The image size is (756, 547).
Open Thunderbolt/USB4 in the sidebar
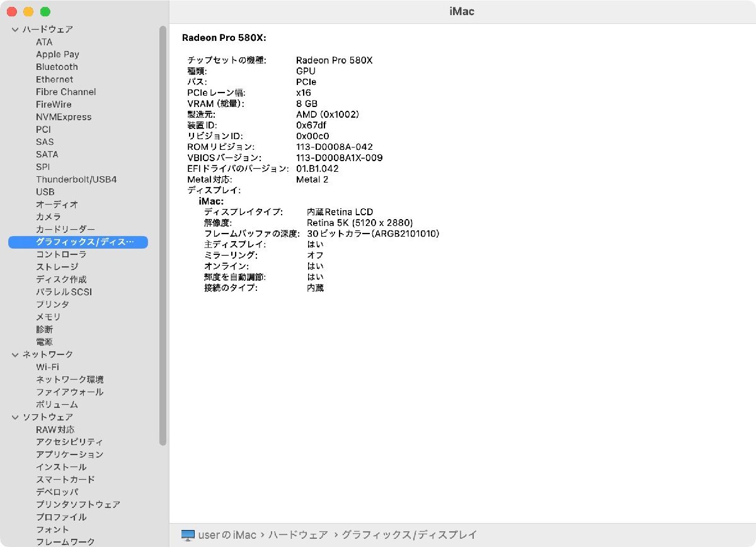[76, 179]
